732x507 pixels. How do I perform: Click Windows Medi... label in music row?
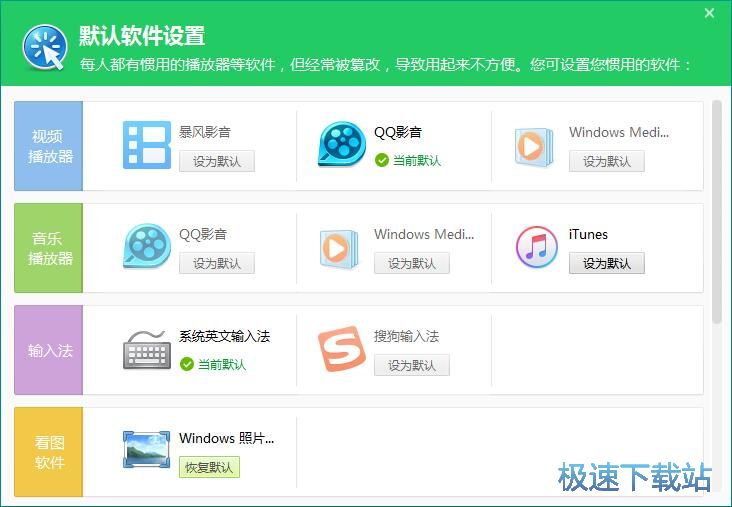[x=424, y=234]
